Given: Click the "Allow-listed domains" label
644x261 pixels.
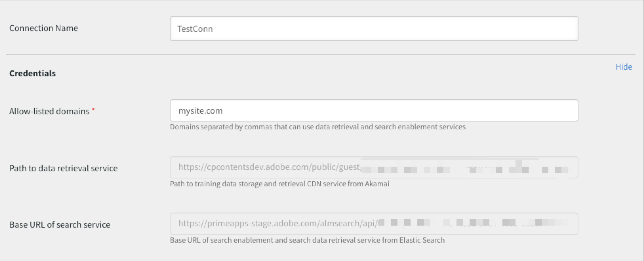Looking at the screenshot, I should (x=49, y=111).
